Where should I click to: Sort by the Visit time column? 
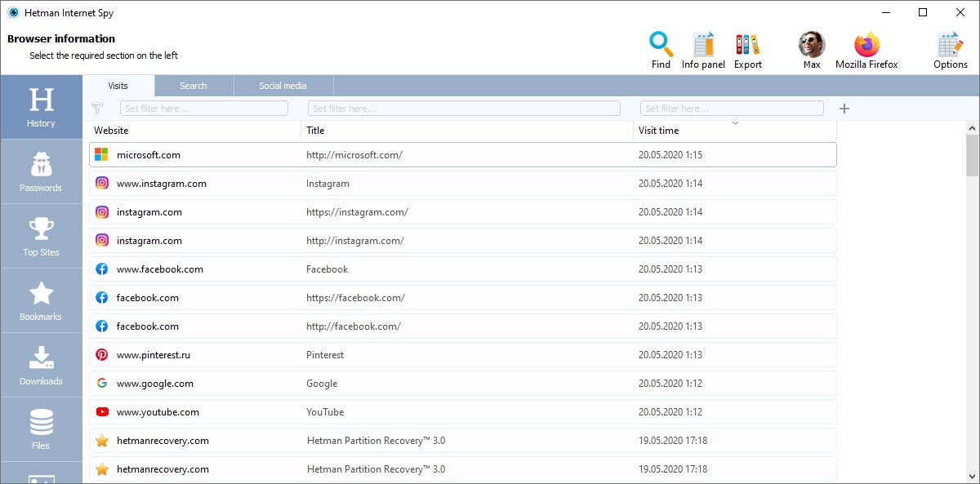point(734,131)
